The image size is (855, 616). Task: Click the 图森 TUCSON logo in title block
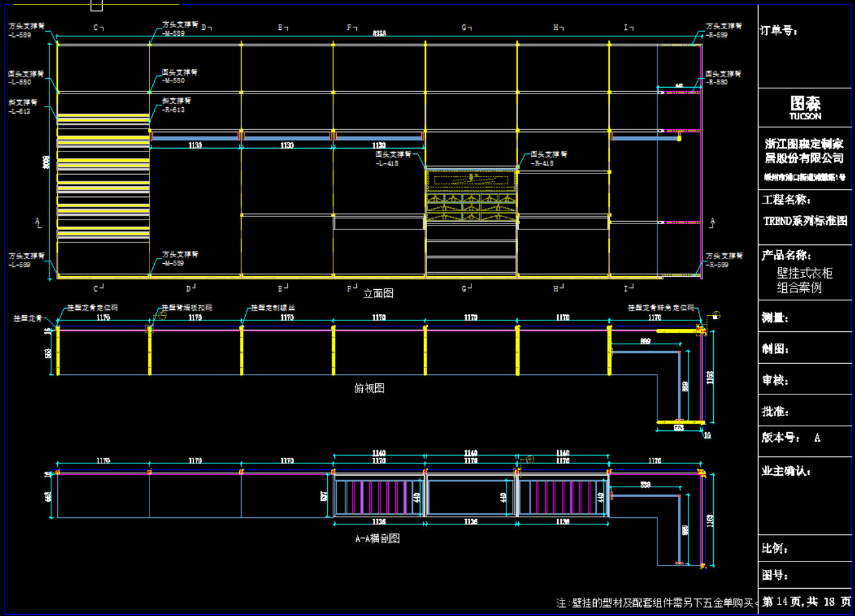click(805, 108)
